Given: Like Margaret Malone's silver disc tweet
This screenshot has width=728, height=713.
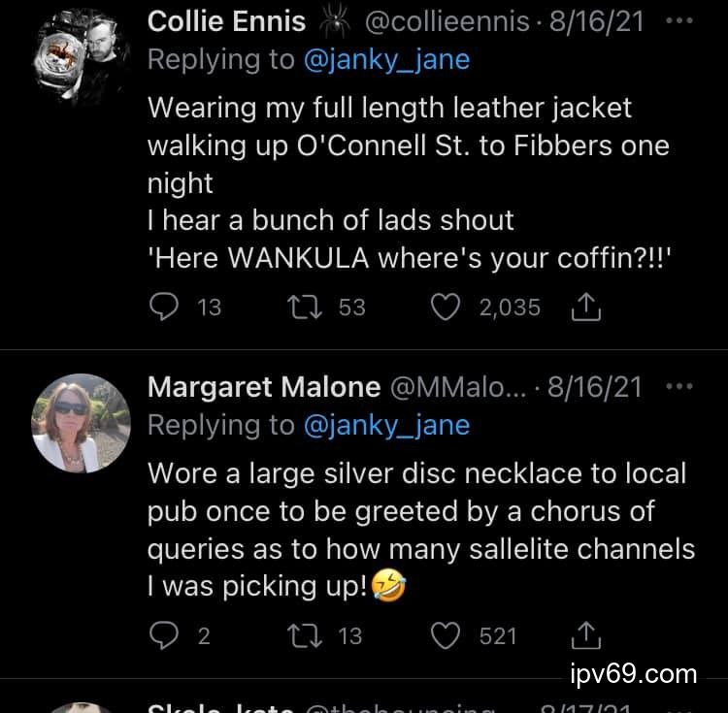Looking at the screenshot, I should pyautogui.click(x=445, y=635).
